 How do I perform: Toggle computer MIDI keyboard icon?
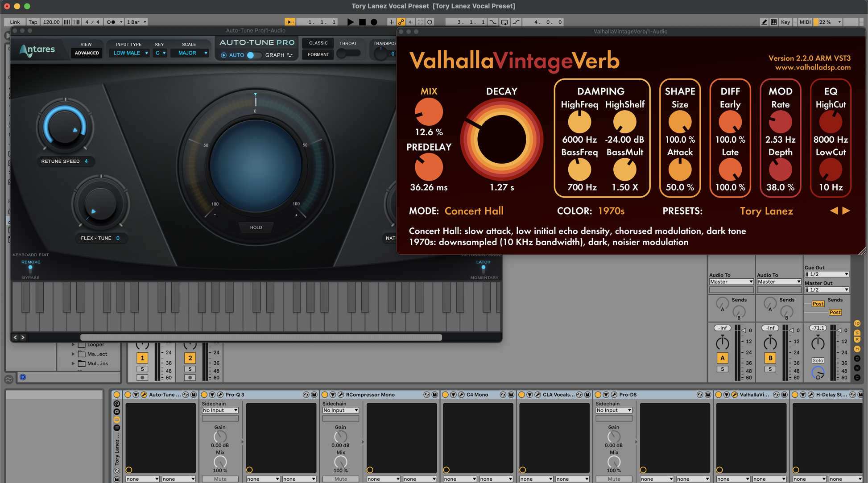[x=774, y=22]
